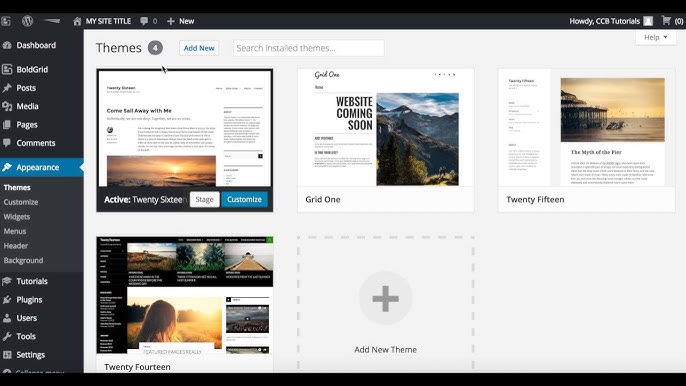This screenshot has width=686, height=386.
Task: Open Menus submenu item
Action: pyautogui.click(x=15, y=231)
